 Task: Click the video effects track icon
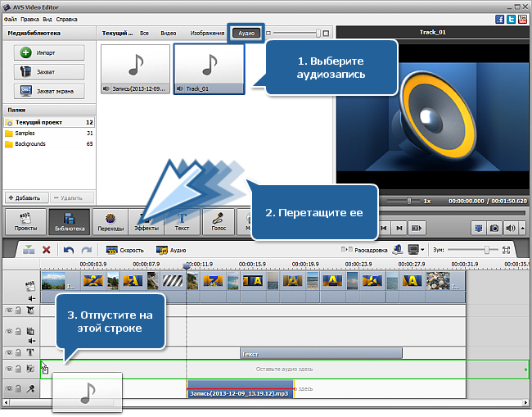(30, 310)
